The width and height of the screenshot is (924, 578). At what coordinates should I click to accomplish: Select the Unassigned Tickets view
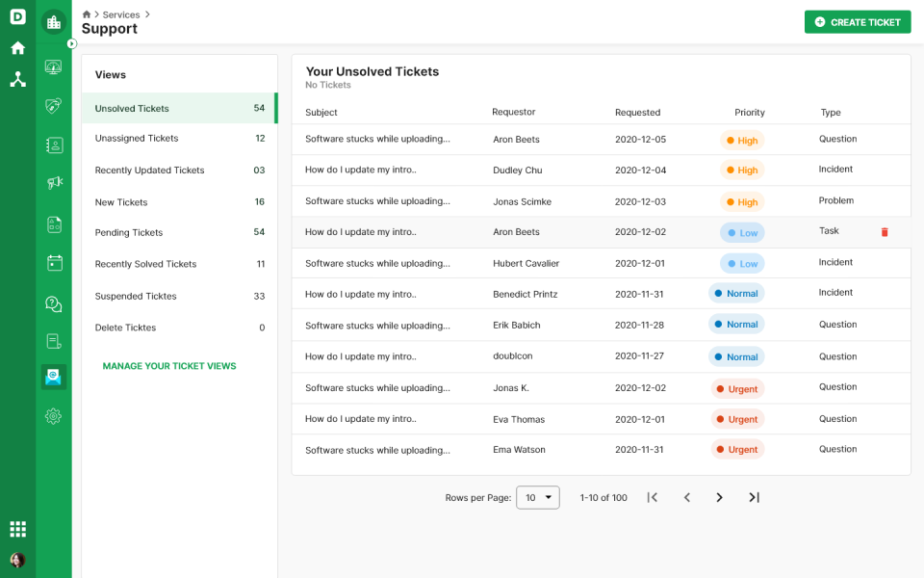[x=179, y=138]
